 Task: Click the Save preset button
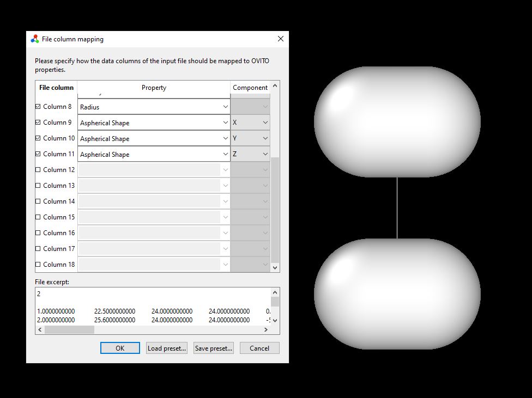(213, 348)
